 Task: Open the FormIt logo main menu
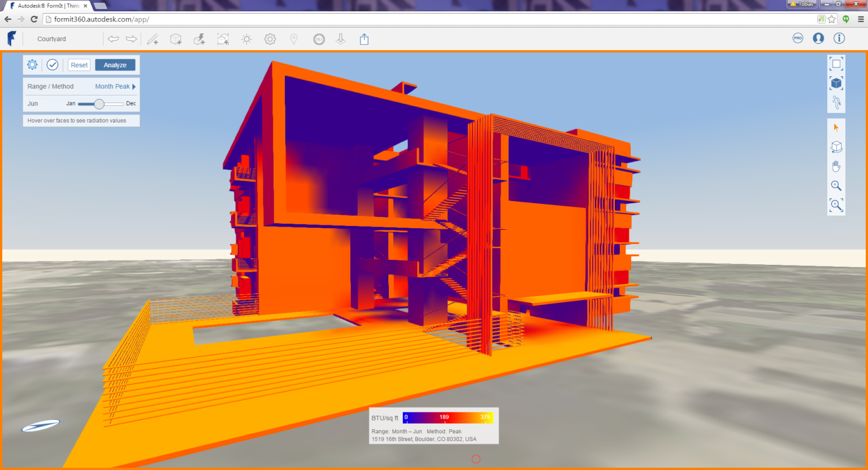(11, 39)
